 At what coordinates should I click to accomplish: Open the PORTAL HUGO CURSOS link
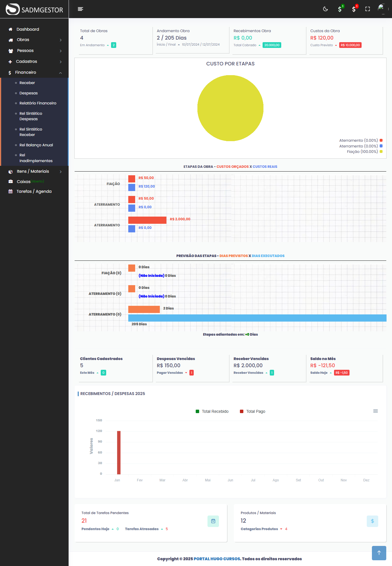coord(217,559)
